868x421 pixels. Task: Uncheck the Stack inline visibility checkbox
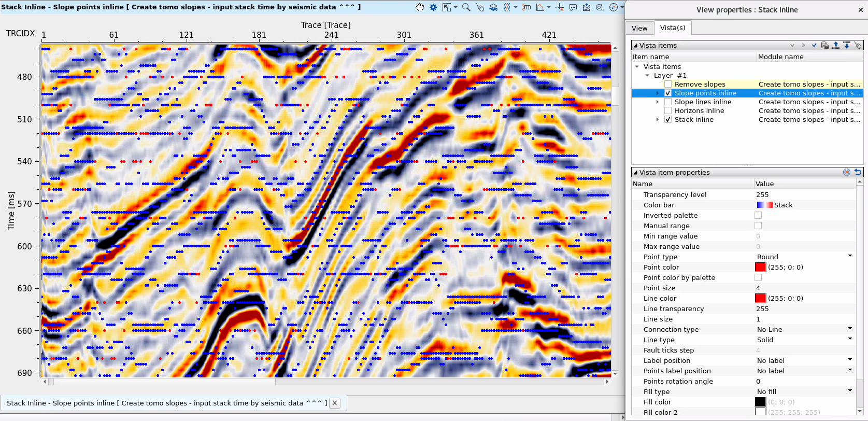pos(668,119)
